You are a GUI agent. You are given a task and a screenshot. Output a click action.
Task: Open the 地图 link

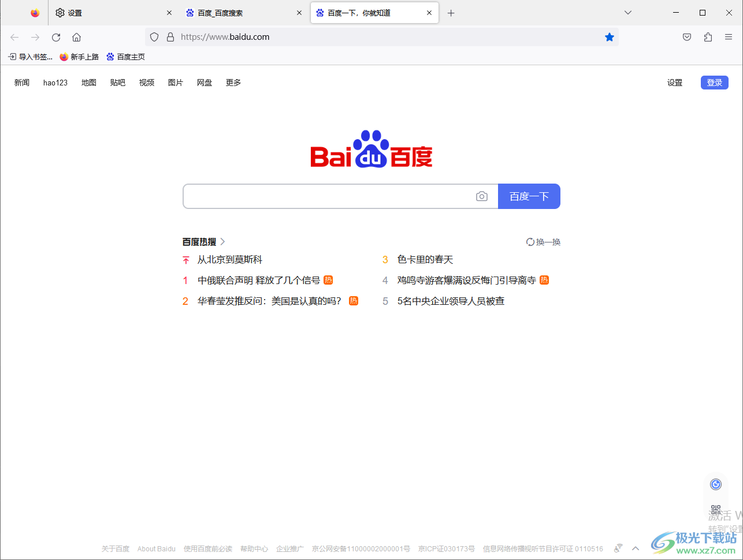tap(89, 83)
